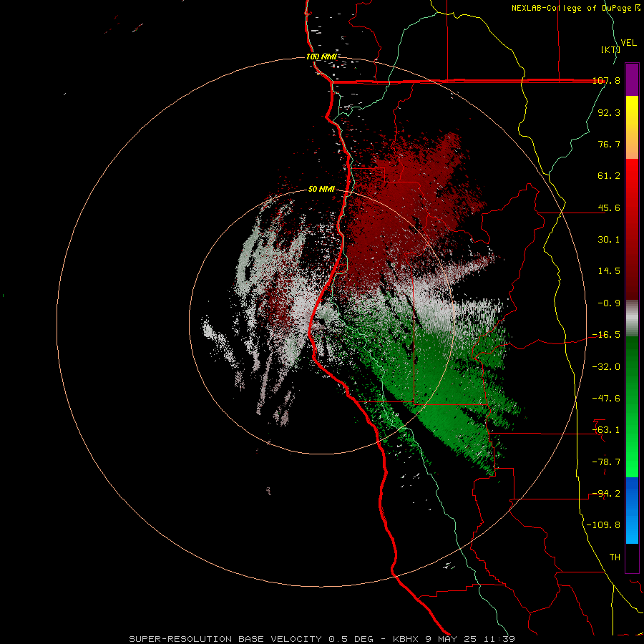
Task: Click the TH label on the legend
Action: click(x=615, y=557)
